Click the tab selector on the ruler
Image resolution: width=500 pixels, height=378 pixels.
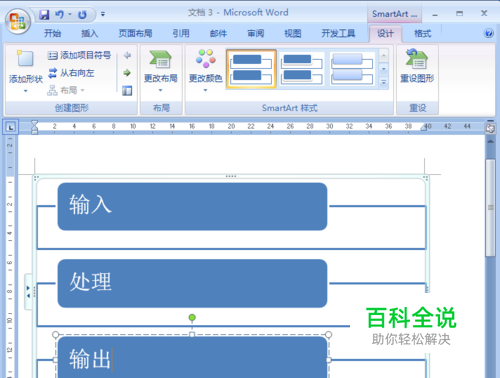pos(11,127)
